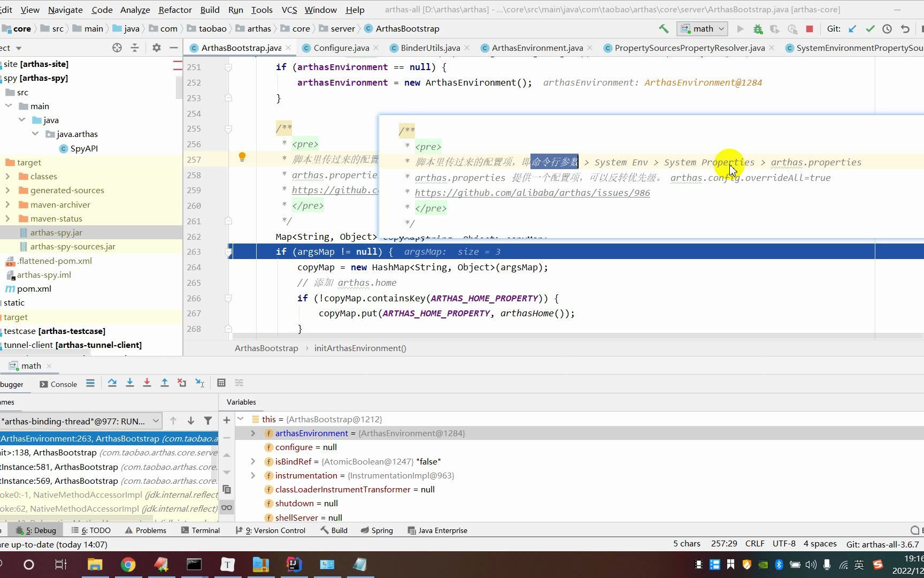The height and width of the screenshot is (578, 924).
Task: Expand the maven-status folder
Action: coord(8,218)
